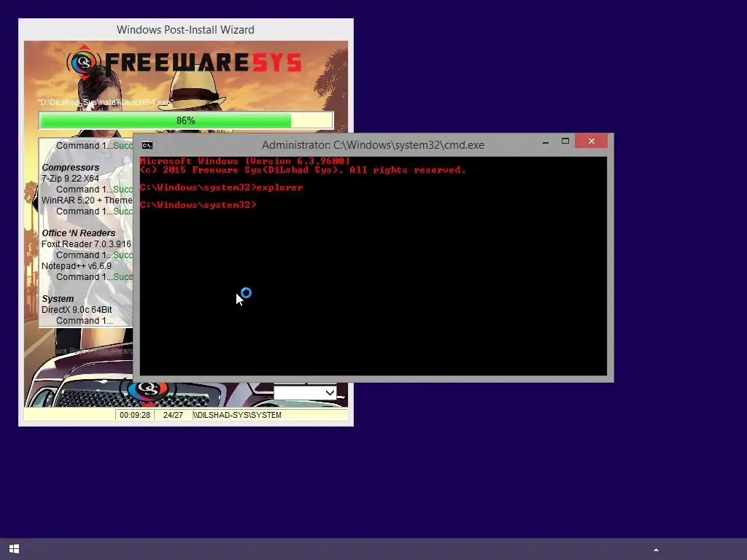Select the 'Notepad++ v6.6.9' entry

click(76, 266)
